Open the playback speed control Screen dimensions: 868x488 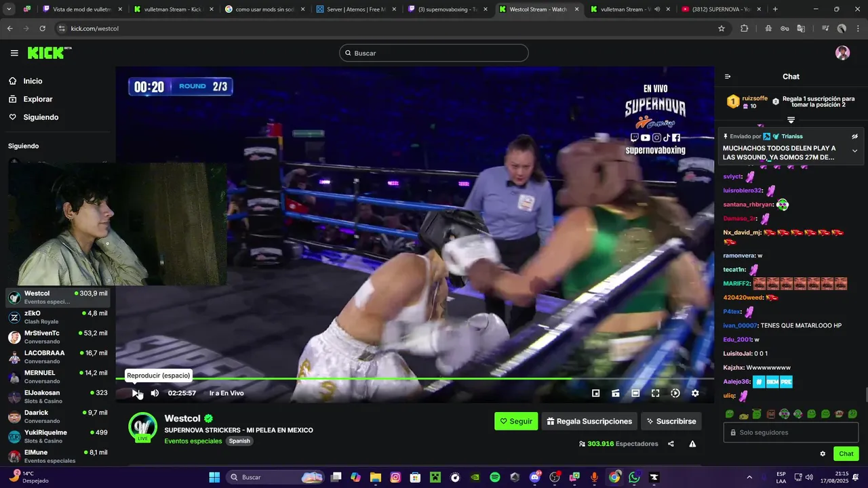tap(675, 393)
